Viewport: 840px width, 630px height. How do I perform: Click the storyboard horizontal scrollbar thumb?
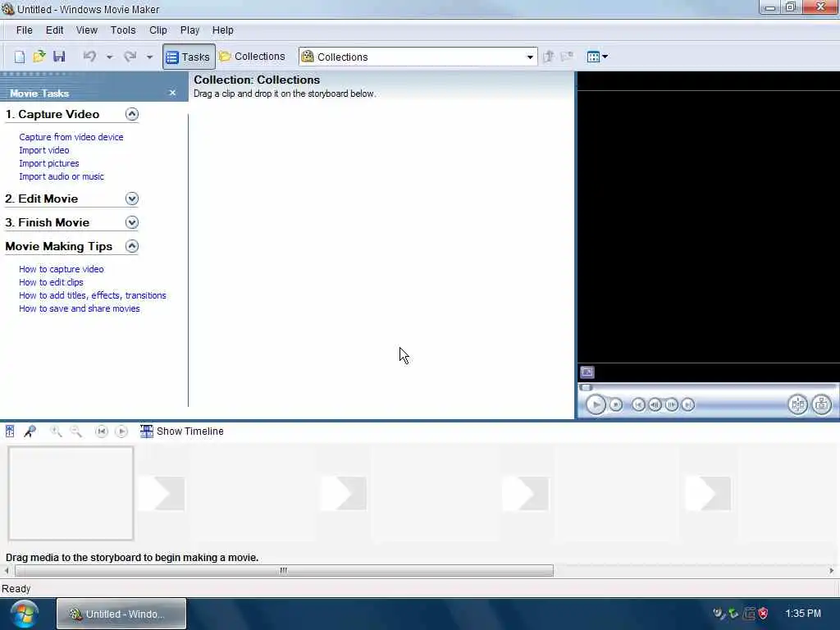tap(284, 571)
